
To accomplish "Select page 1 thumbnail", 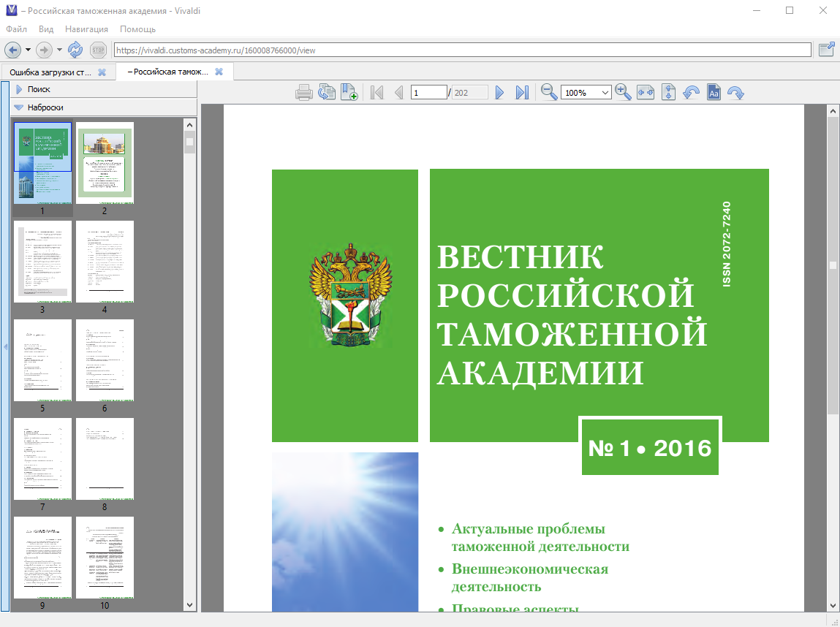I will point(43,163).
